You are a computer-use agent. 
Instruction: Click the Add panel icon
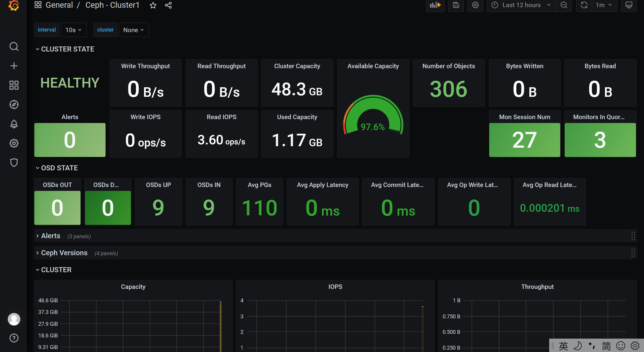(x=435, y=5)
